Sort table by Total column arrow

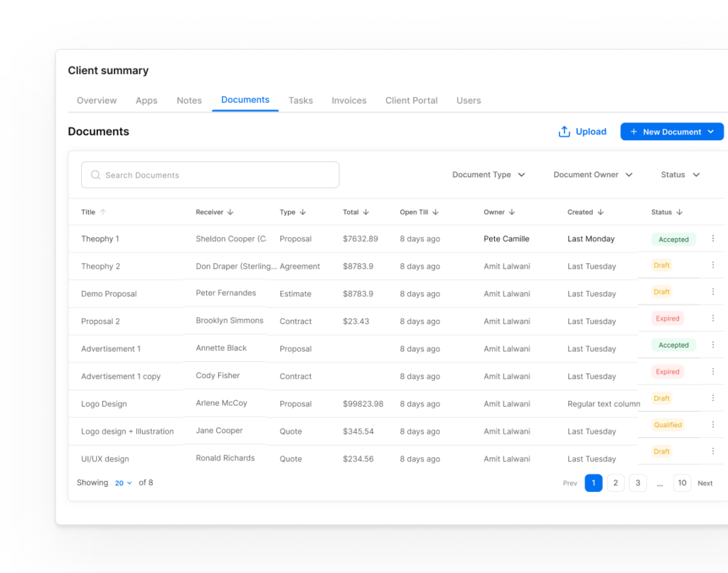(366, 212)
